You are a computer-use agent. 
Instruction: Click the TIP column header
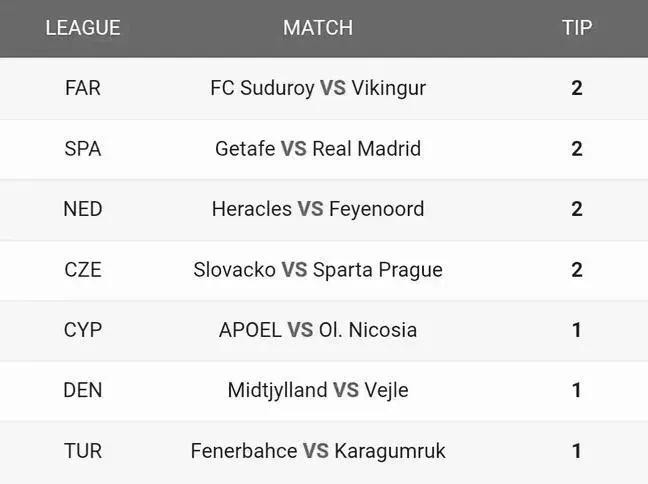click(577, 28)
